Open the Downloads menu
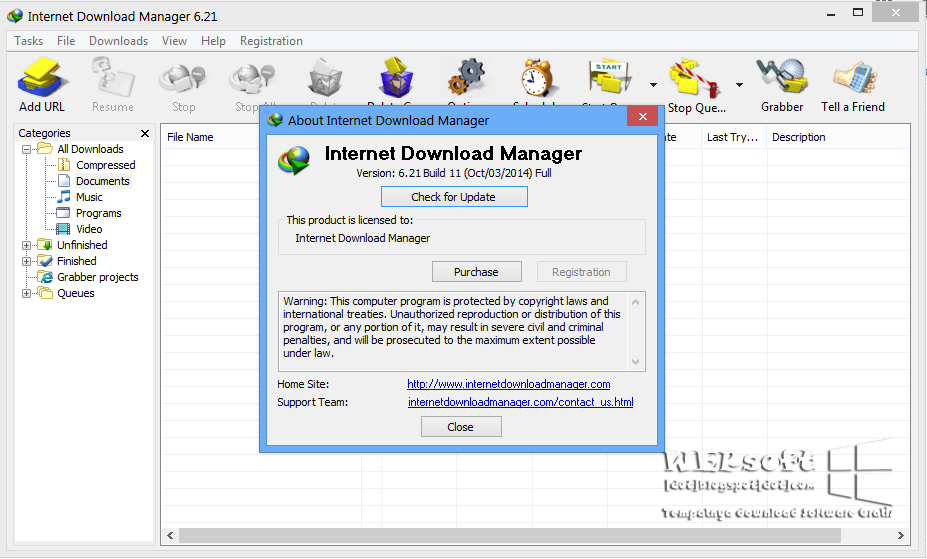Image resolution: width=927 pixels, height=559 pixels. [x=118, y=41]
